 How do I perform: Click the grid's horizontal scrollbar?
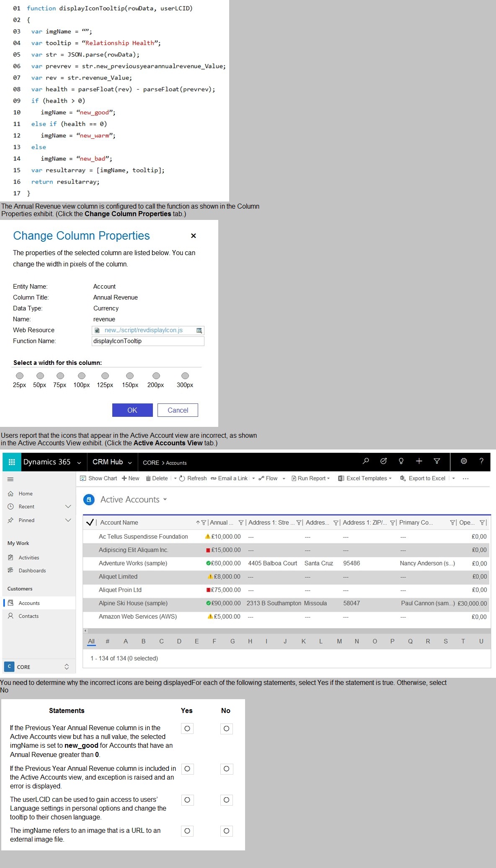[x=287, y=630]
